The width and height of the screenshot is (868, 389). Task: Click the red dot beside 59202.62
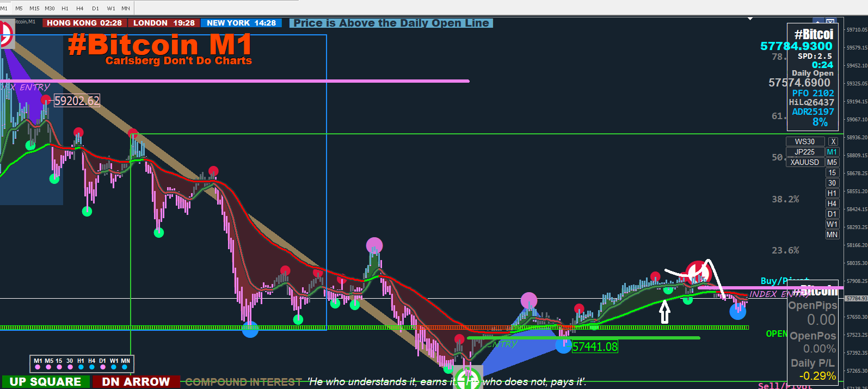(x=46, y=100)
